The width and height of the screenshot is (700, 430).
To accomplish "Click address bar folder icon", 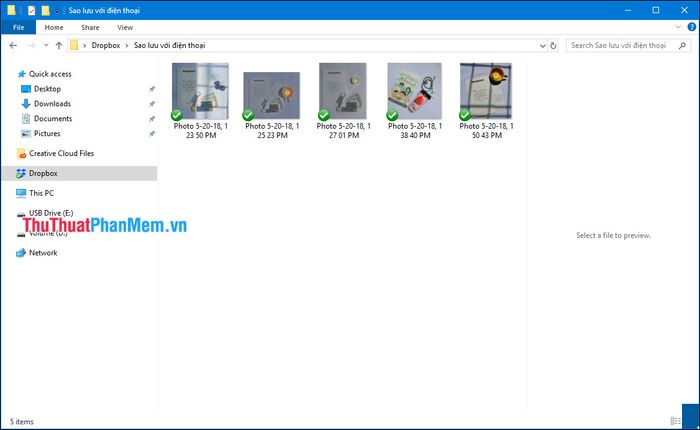I will 74,45.
